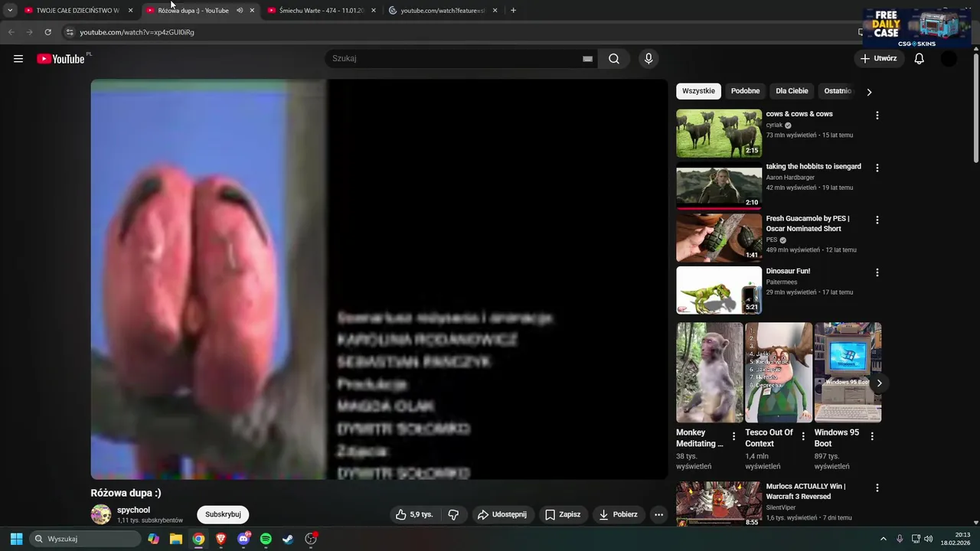
Task: Open Spotify from the taskbar
Action: click(266, 539)
